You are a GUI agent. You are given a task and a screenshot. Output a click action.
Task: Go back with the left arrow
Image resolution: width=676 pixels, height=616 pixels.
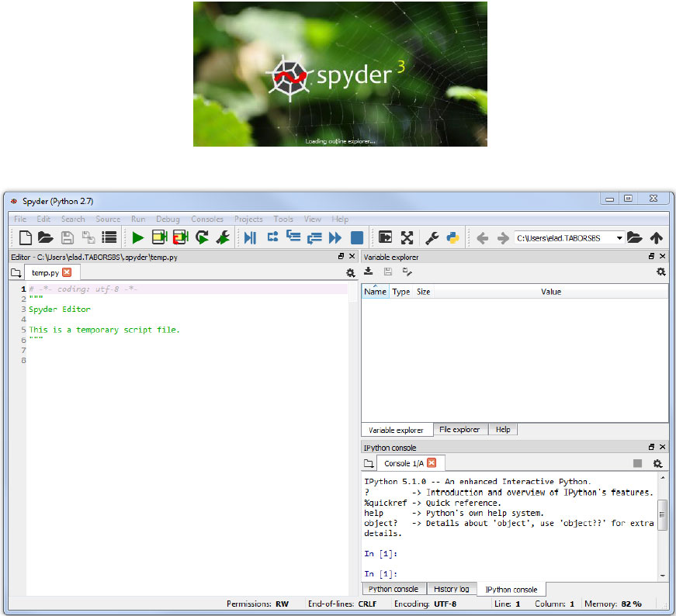[x=483, y=238]
